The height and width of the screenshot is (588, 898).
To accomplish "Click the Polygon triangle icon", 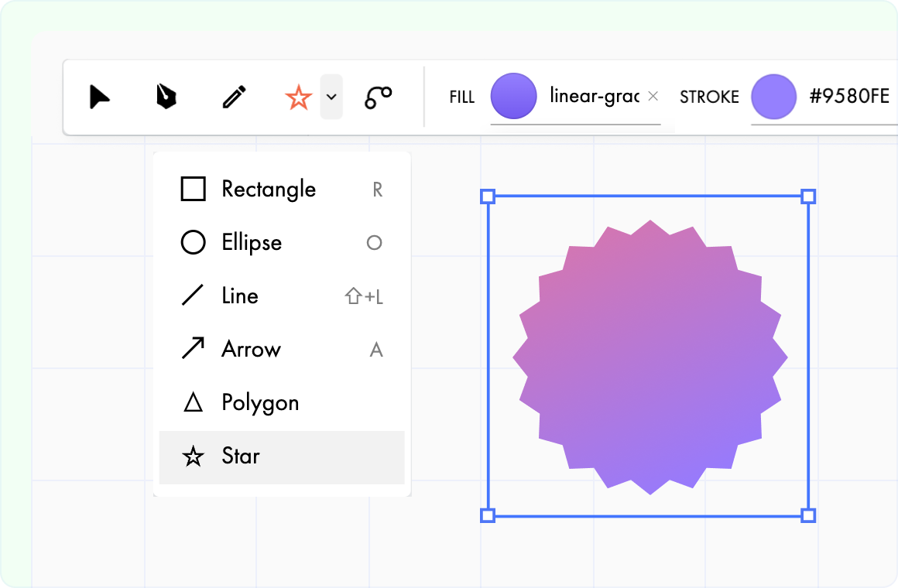I will (193, 402).
